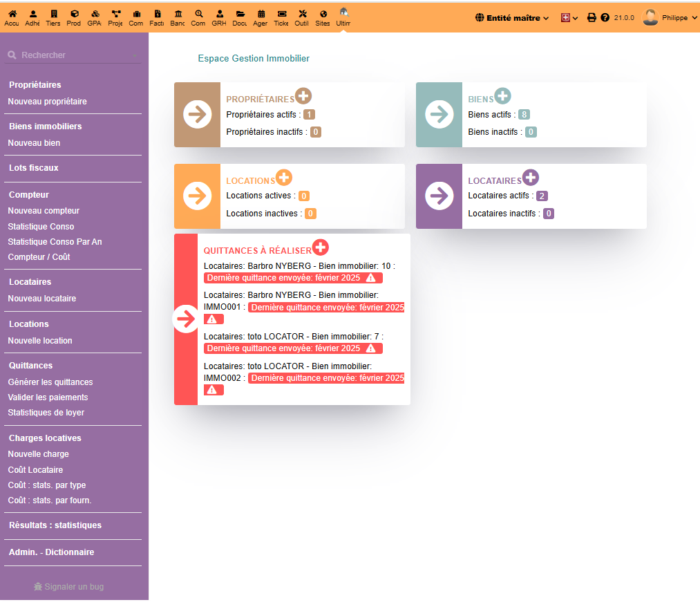
Task: Open the GPAO cubes icon
Action: tap(95, 14)
